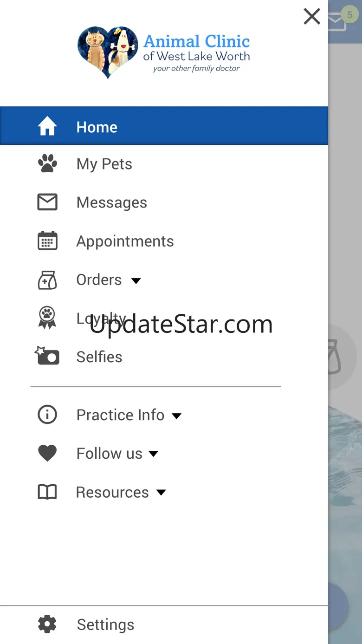Tap the Follow us label
This screenshot has height=644, width=362.
[110, 453]
